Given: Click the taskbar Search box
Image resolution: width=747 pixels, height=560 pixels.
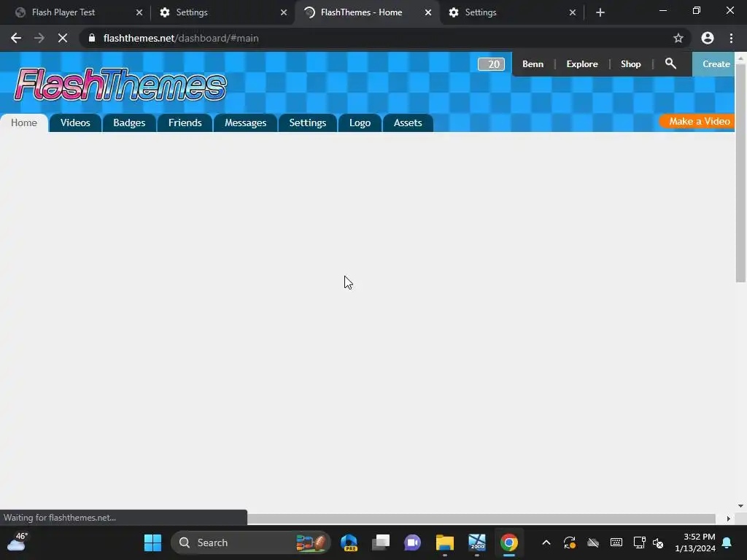Looking at the screenshot, I should click(x=251, y=542).
